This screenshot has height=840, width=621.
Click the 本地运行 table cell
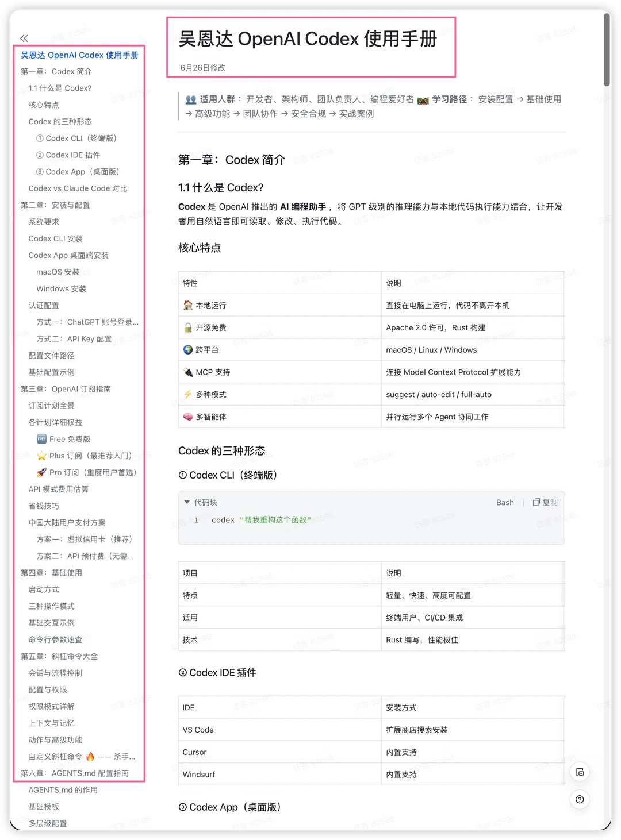click(279, 305)
